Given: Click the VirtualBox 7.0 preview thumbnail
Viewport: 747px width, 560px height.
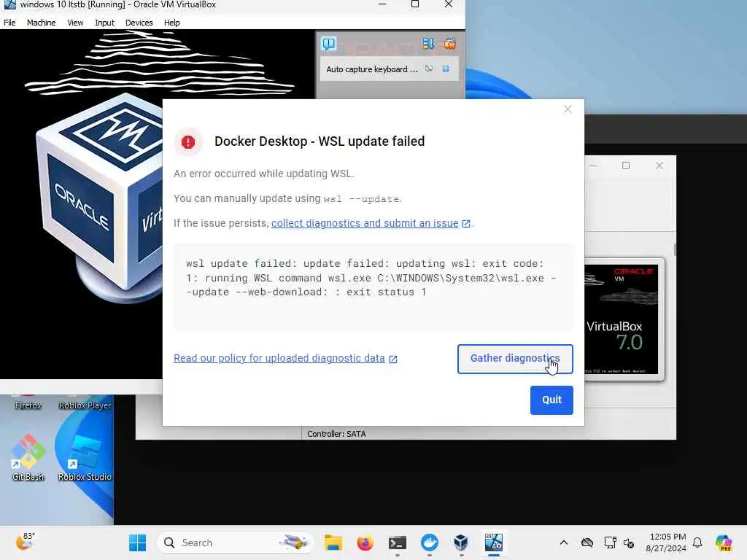Looking at the screenshot, I should 622,319.
